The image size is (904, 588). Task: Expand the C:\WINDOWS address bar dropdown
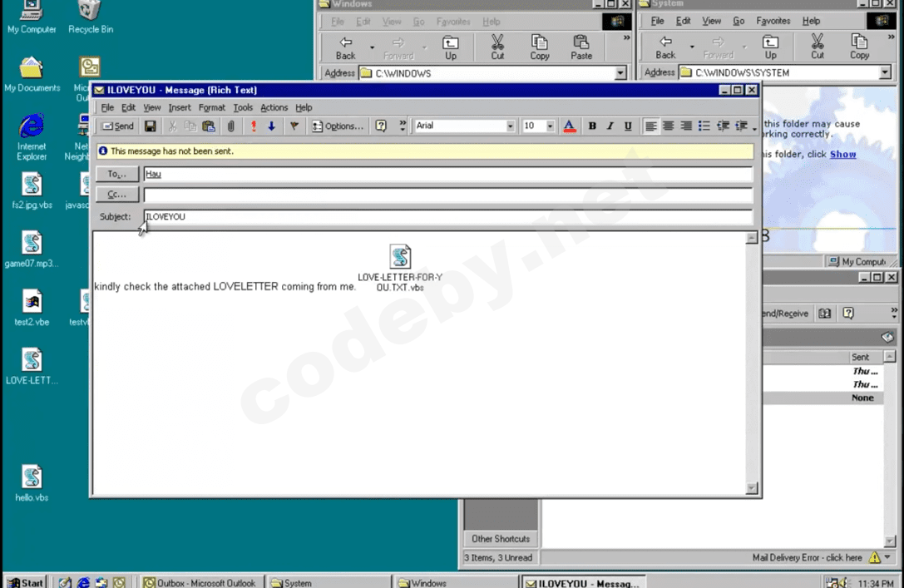(x=620, y=73)
